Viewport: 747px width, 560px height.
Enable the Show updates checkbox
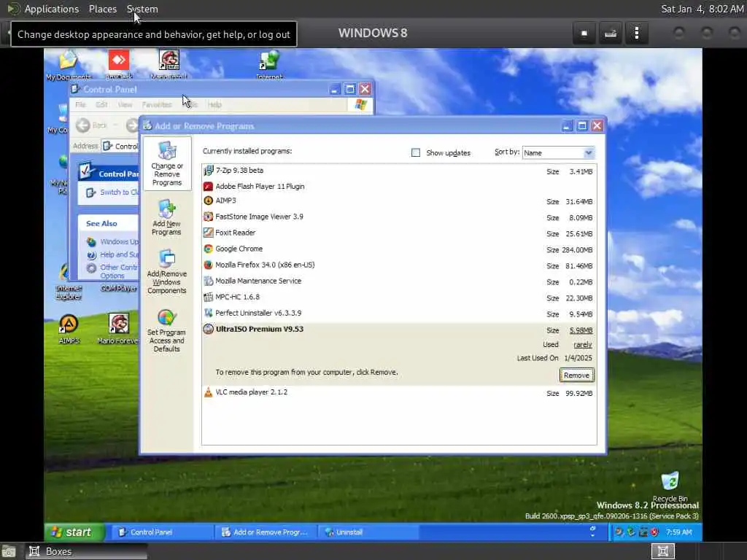[415, 152]
